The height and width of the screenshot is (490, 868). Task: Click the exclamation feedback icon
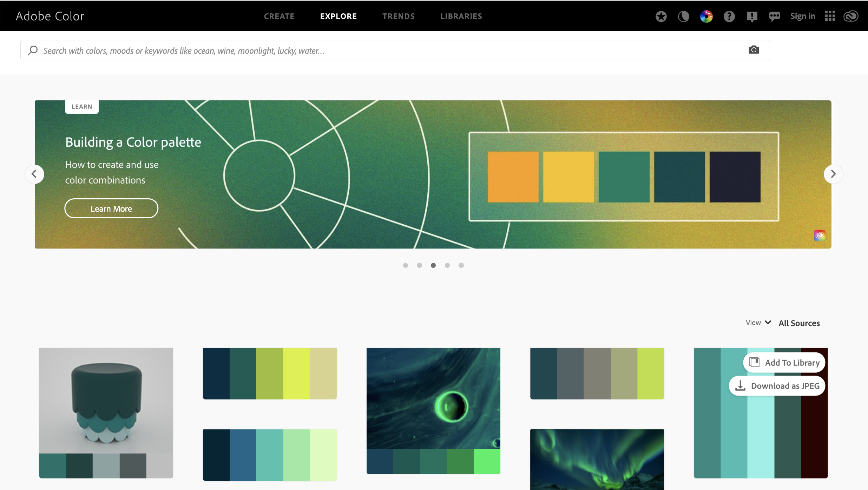pos(752,16)
